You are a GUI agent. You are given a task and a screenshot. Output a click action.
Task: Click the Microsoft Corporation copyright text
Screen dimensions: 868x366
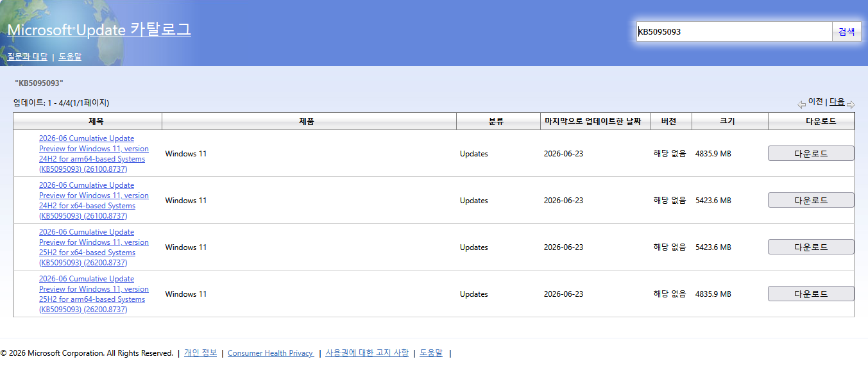[x=87, y=353]
